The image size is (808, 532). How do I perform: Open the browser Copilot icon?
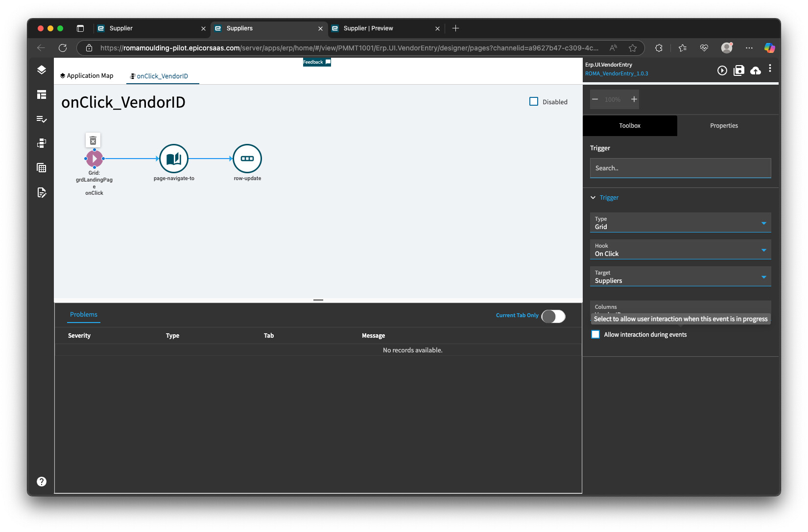coord(770,48)
